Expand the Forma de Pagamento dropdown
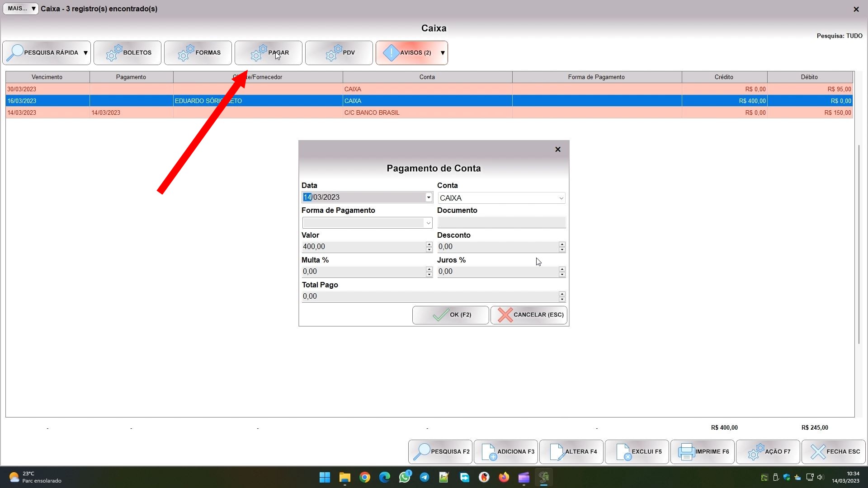 [428, 223]
